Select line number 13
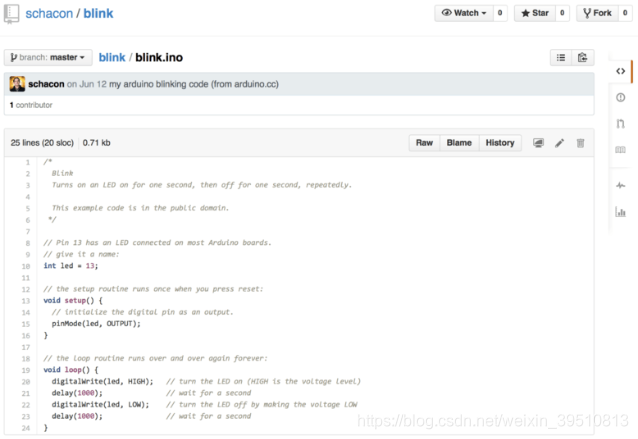638x439 pixels. click(x=26, y=301)
